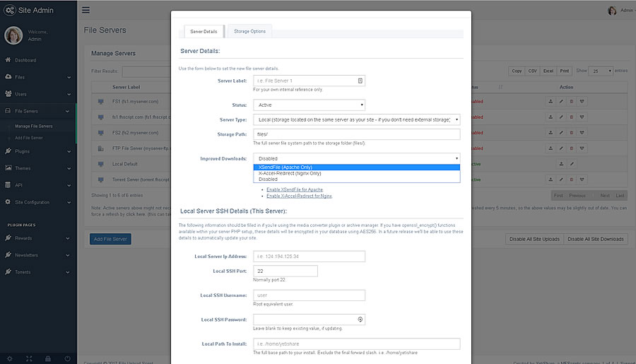Viewport: 636px width, 364px height.
Task: Select X-Accel-Redirect (Nginx Only) option
Action: tap(357, 173)
